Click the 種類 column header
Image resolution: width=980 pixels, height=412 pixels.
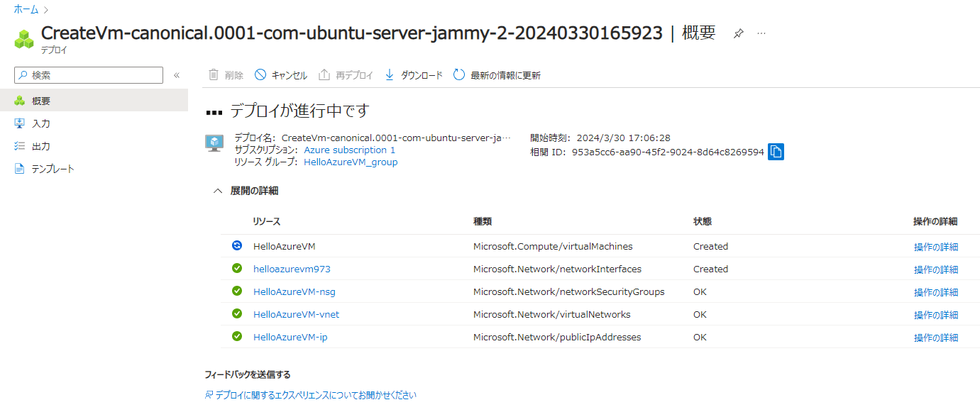click(483, 222)
